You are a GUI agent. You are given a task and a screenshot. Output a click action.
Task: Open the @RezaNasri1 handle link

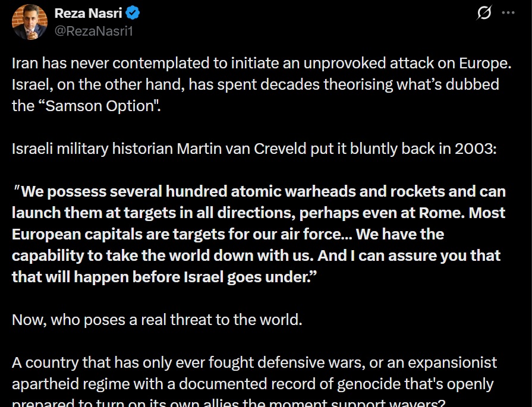(x=93, y=31)
